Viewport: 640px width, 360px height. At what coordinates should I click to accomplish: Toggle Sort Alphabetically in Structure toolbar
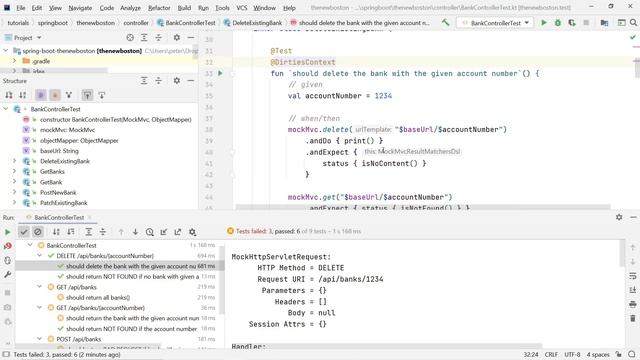[23, 95]
